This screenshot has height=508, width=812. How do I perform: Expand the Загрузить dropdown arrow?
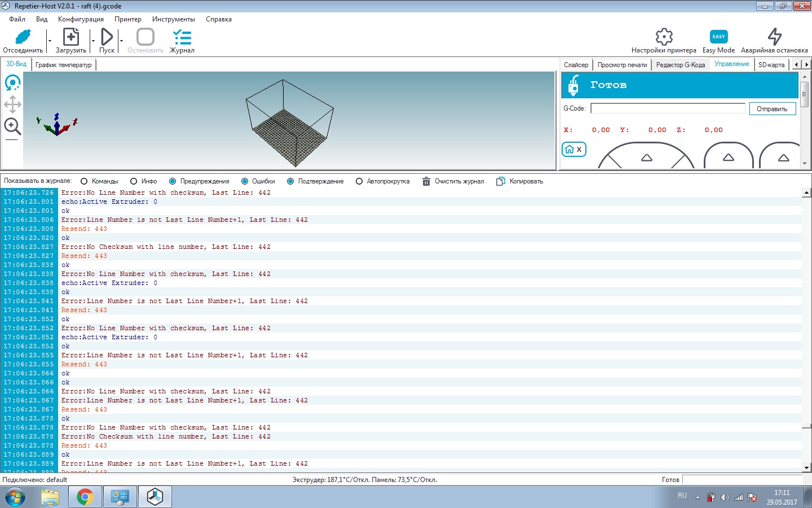(93, 41)
